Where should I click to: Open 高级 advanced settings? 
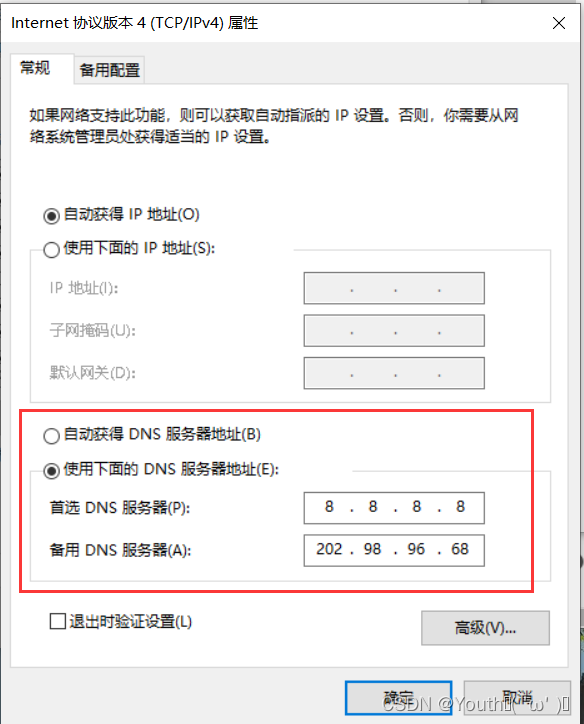pyautogui.click(x=485, y=628)
